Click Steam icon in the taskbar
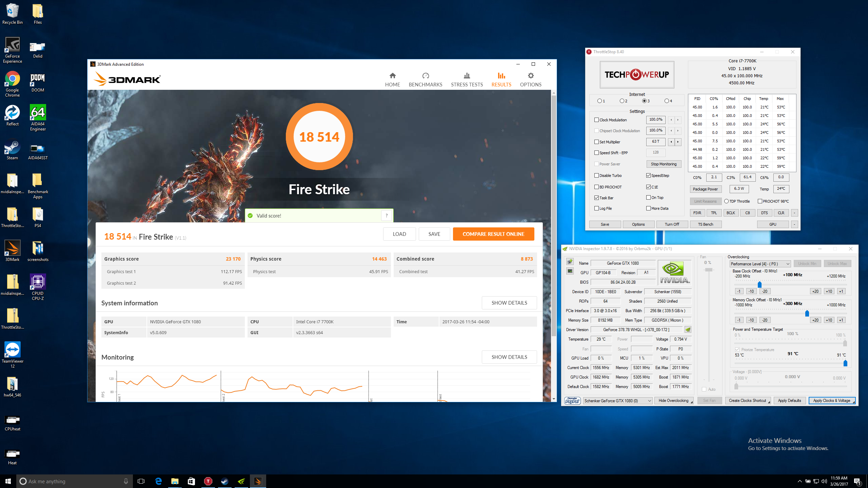This screenshot has width=868, height=488. pos(224,481)
